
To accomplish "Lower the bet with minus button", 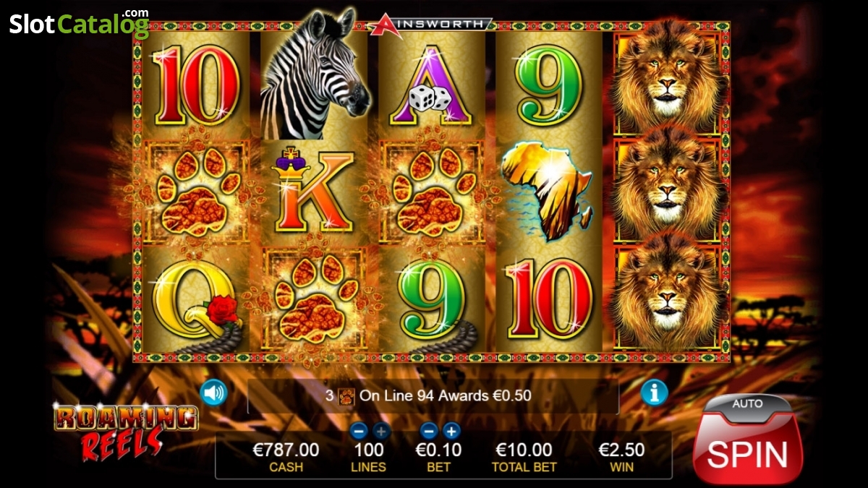I will (428, 432).
